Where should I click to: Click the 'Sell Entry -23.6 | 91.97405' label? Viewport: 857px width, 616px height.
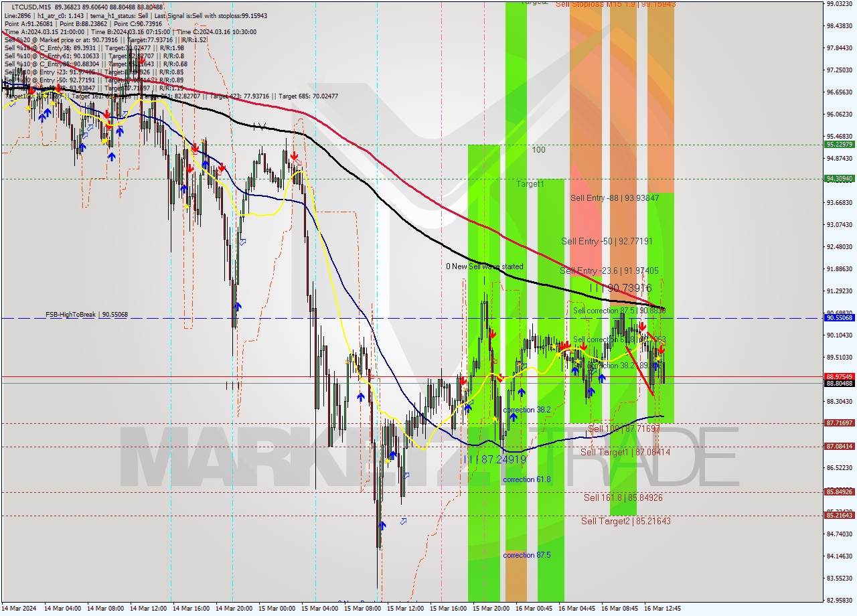(x=609, y=271)
